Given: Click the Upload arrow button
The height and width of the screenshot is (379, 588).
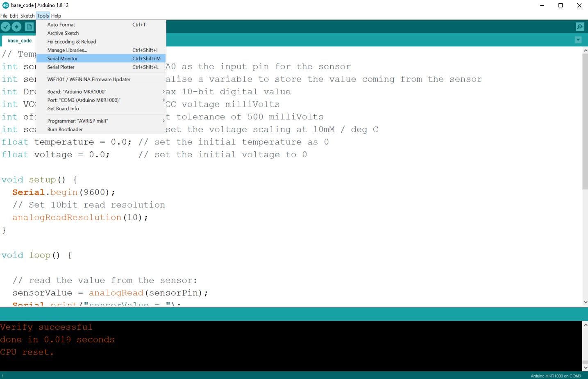Looking at the screenshot, I should [16, 27].
